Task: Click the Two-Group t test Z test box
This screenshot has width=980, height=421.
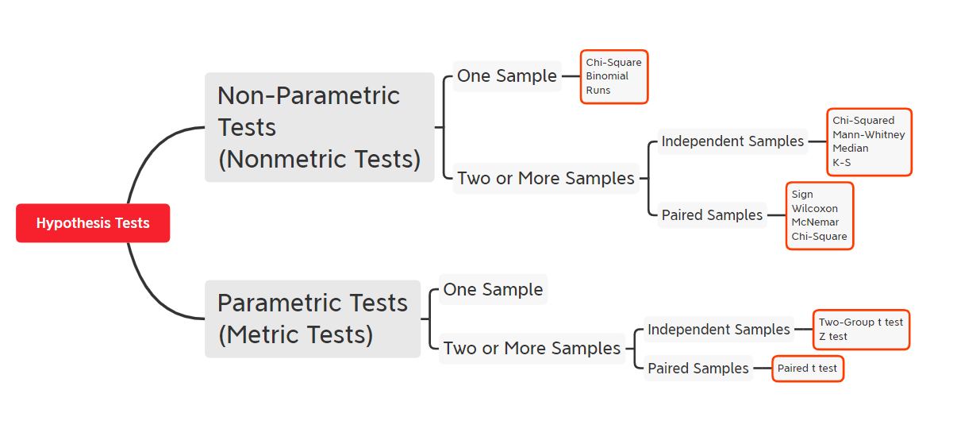Action: (861, 330)
